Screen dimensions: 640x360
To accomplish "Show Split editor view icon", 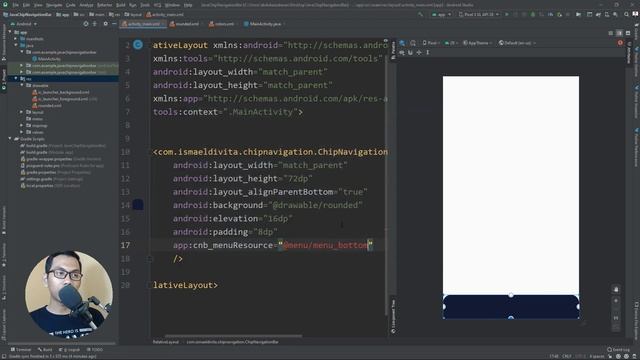I will tap(619, 33).
